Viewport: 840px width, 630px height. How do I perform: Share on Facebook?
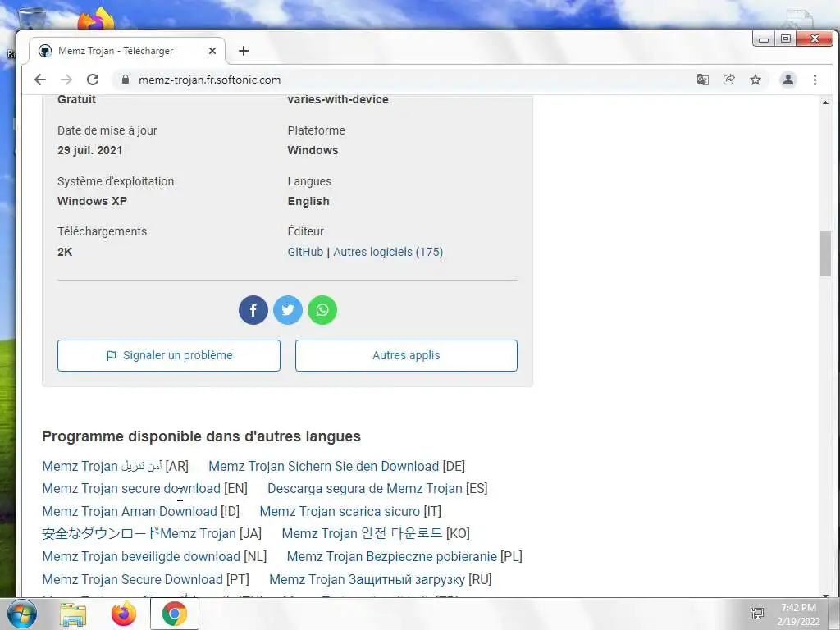pyautogui.click(x=253, y=310)
